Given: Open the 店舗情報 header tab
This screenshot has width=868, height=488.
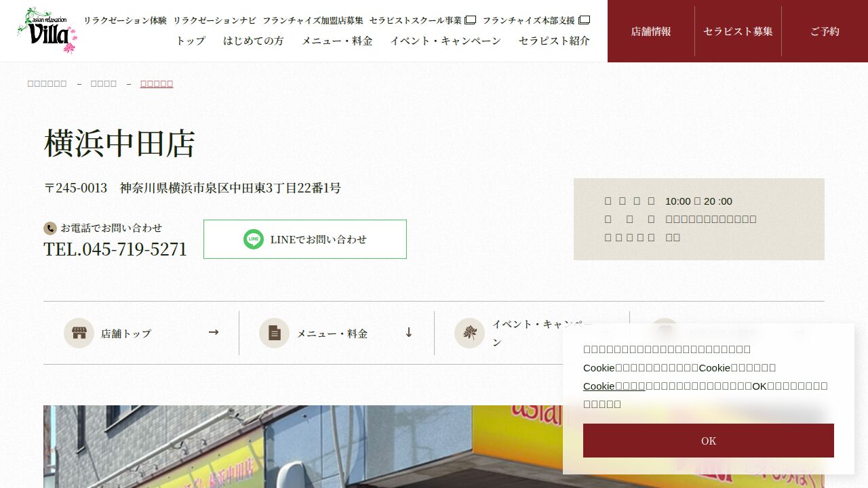Looking at the screenshot, I should [x=651, y=31].
